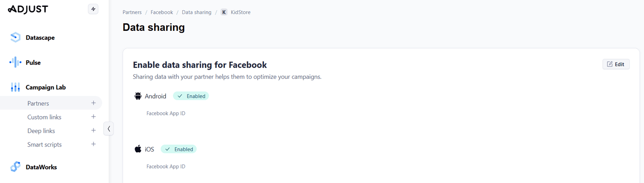
Task: Open the Pulse section
Action: (x=33, y=63)
